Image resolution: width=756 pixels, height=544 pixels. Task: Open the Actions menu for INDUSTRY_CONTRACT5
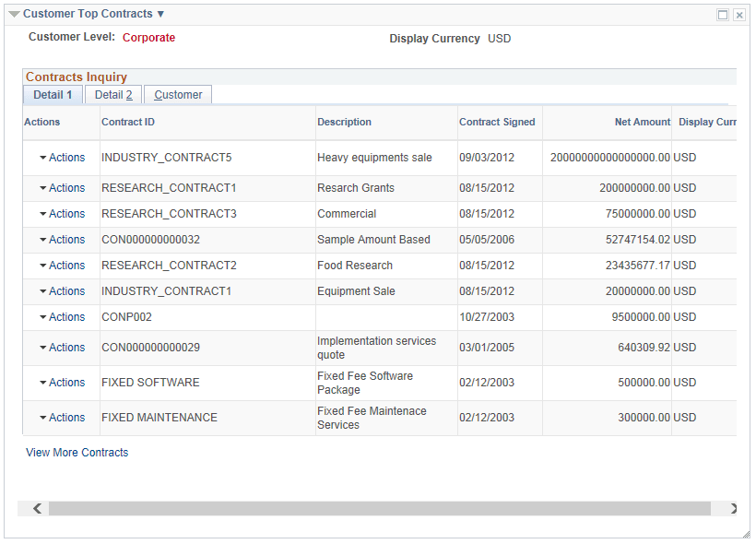click(60, 157)
